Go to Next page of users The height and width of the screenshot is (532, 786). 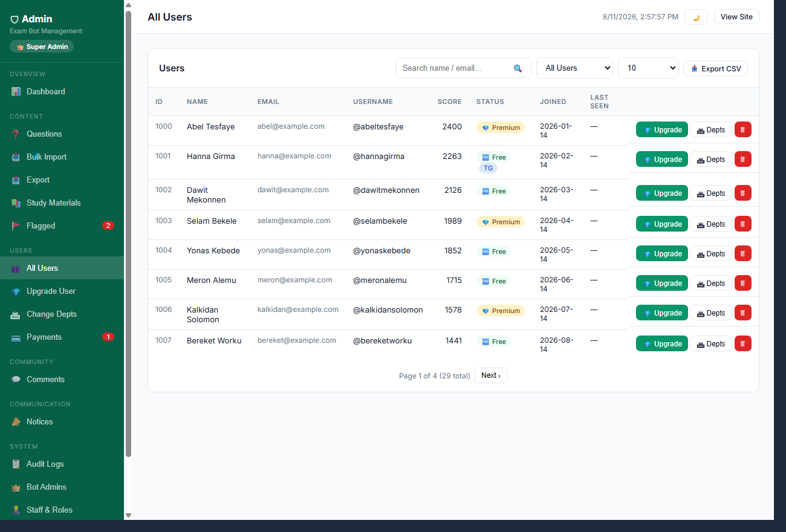(x=491, y=375)
